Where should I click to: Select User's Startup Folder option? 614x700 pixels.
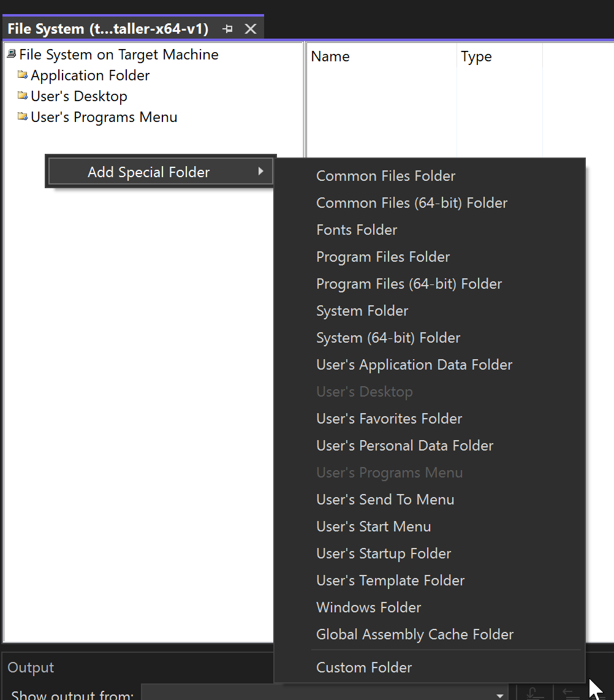(x=384, y=554)
